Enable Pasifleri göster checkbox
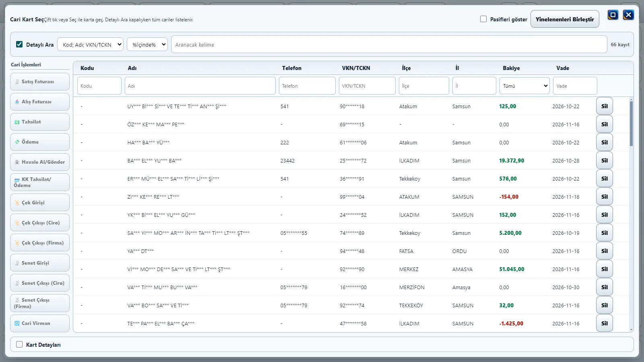The image size is (644, 362). [x=483, y=19]
